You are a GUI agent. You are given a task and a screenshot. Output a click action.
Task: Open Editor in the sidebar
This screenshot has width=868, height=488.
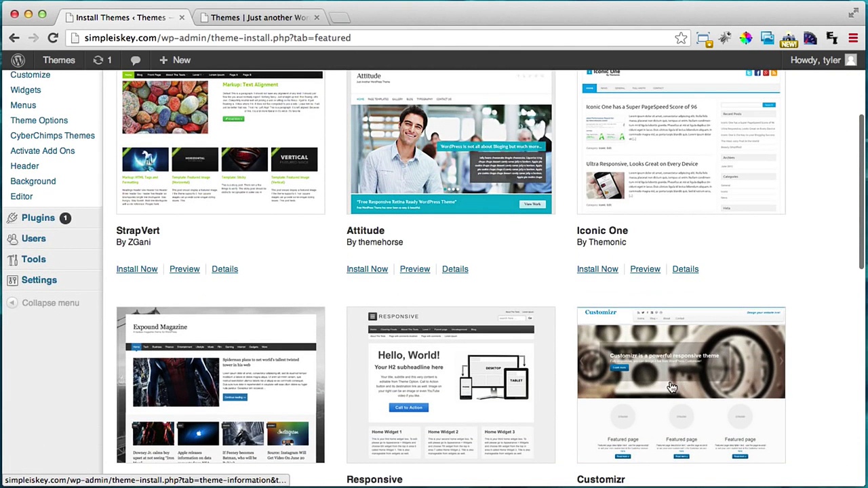point(22,197)
